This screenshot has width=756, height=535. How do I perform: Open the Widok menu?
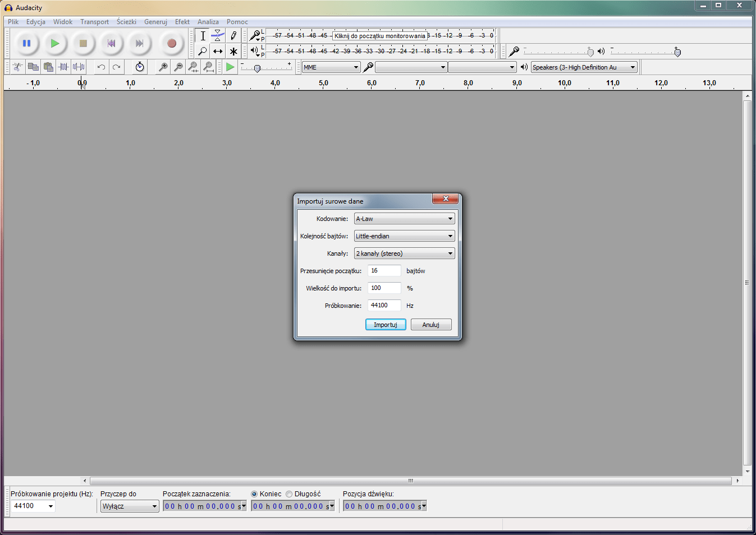pyautogui.click(x=63, y=22)
